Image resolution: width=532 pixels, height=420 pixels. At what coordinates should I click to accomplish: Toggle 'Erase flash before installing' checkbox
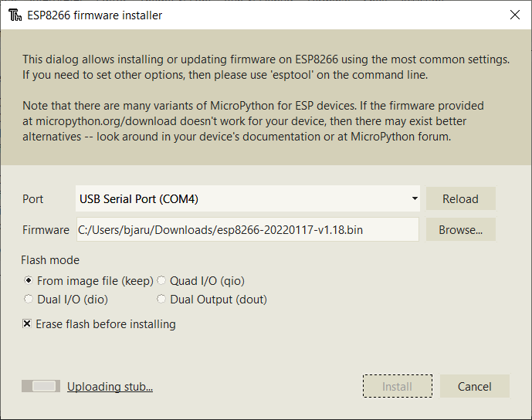[x=28, y=324]
